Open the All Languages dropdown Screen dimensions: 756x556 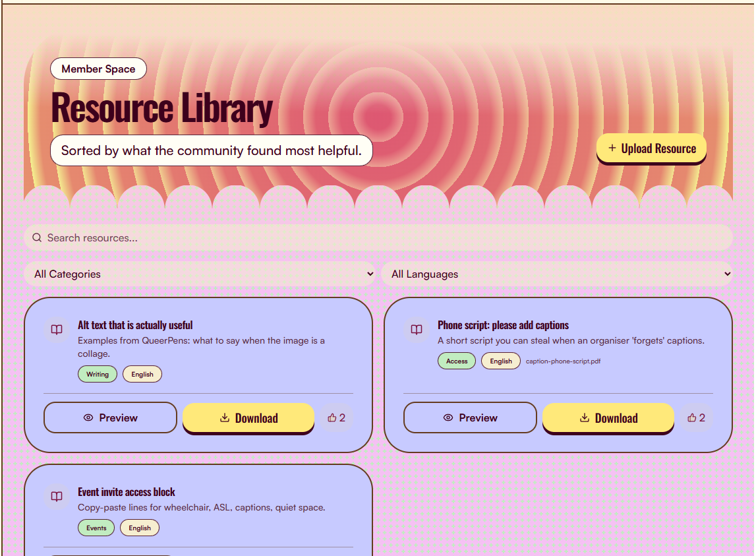[x=557, y=274]
